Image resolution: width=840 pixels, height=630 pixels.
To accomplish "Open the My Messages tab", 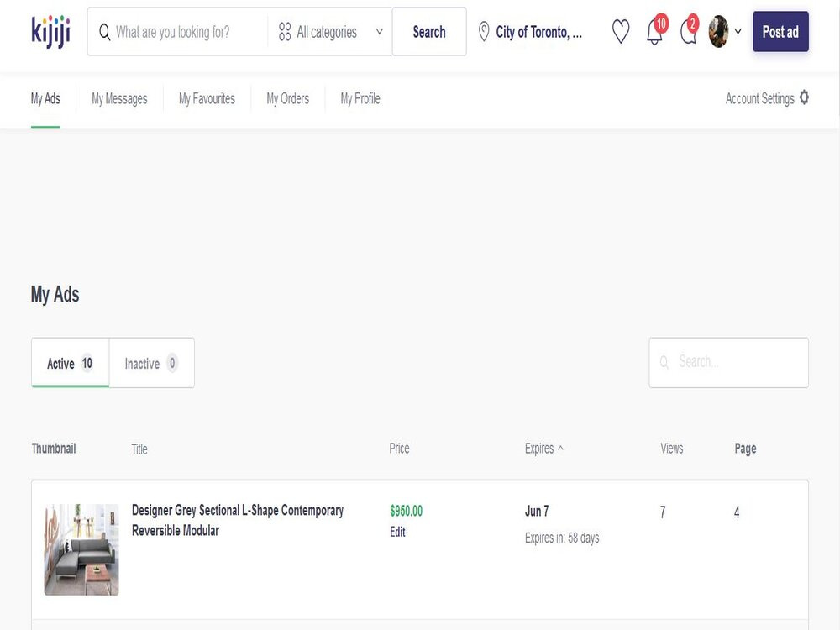I will point(119,98).
